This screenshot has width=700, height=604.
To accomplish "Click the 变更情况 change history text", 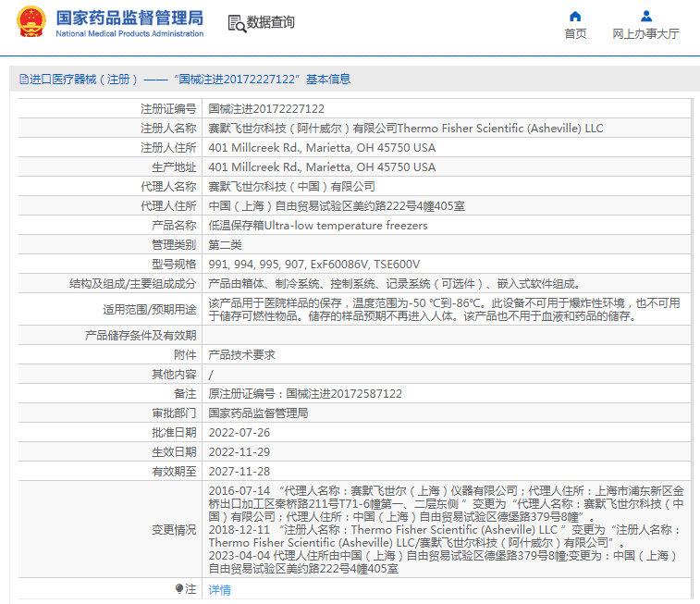I will click(x=174, y=529).
